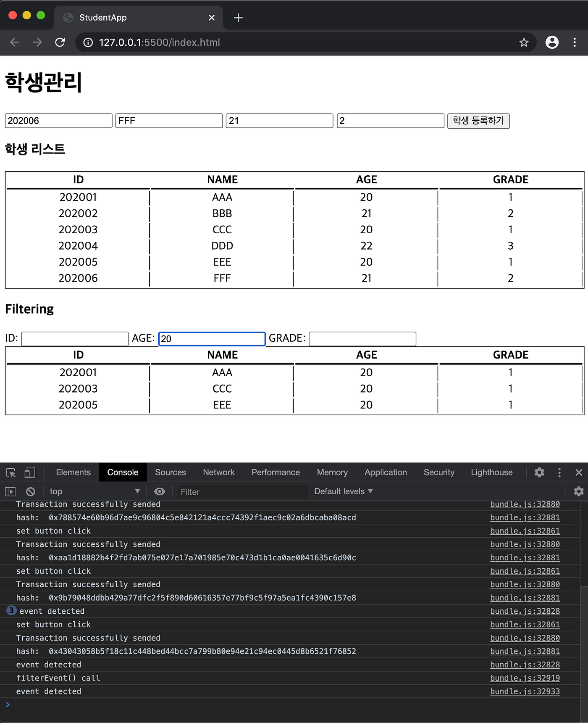View site information icon in address bar
Screen dimensions: 588x723
[88, 42]
